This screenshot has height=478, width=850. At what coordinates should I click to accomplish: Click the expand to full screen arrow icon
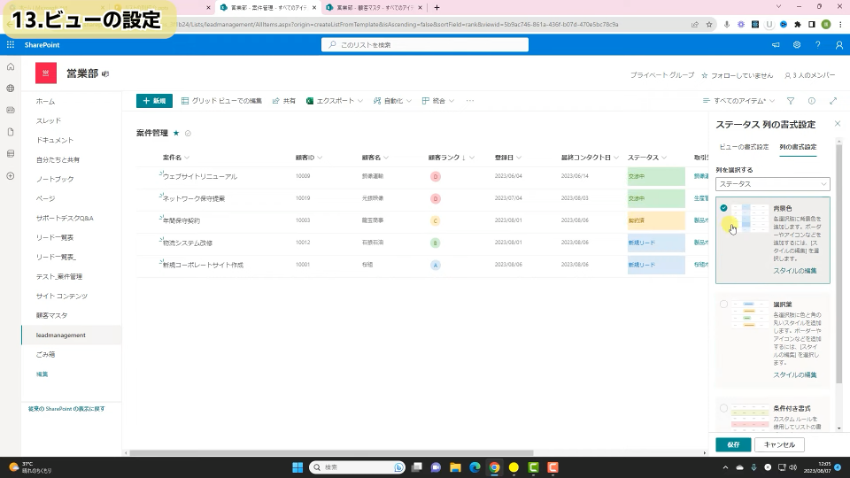[833, 101]
